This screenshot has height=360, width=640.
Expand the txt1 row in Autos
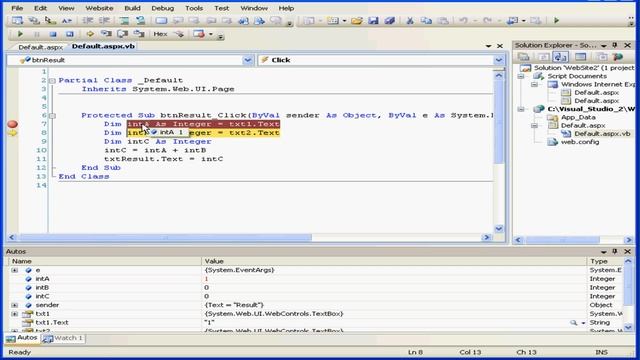(15, 314)
